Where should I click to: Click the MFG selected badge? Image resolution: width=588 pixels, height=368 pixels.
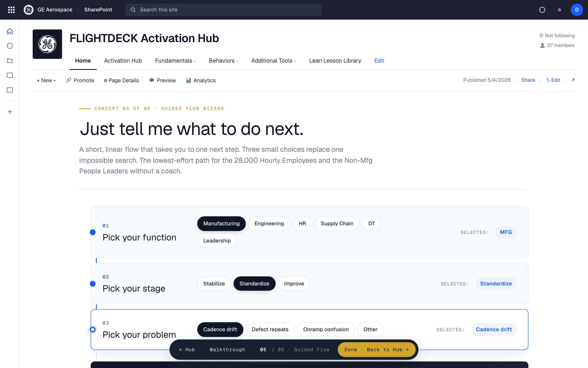pos(506,232)
